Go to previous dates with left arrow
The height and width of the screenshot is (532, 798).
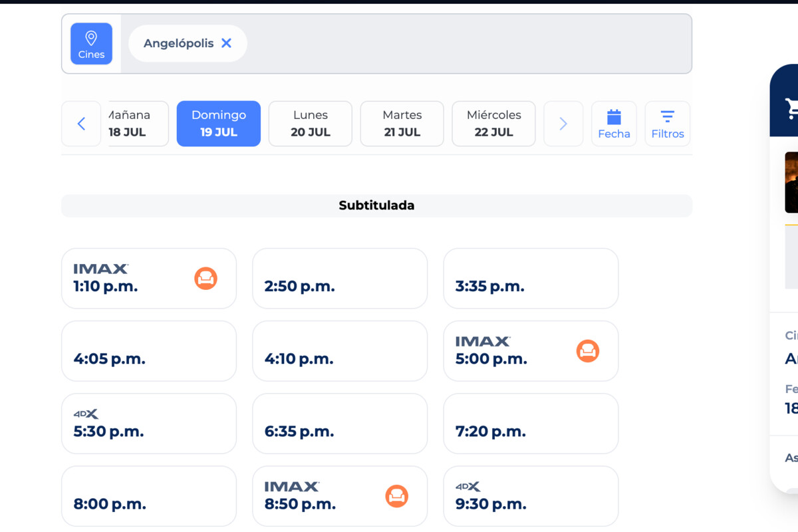coord(81,124)
